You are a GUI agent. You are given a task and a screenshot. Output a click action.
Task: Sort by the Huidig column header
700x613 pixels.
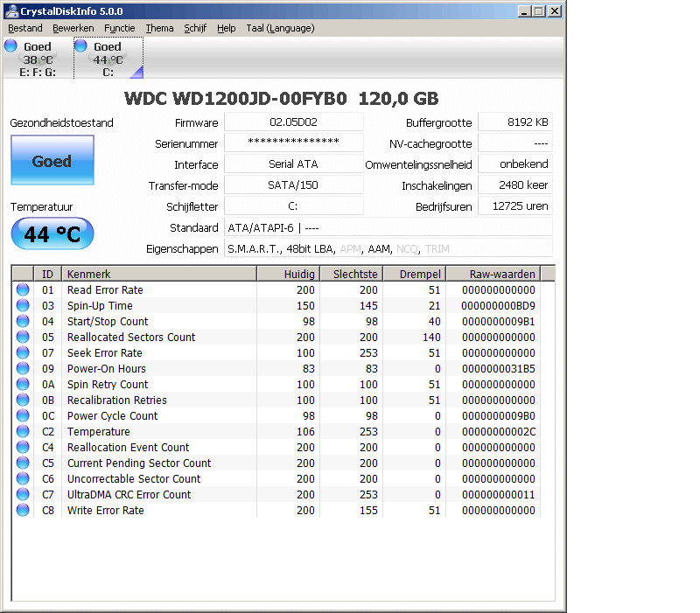tap(289, 274)
